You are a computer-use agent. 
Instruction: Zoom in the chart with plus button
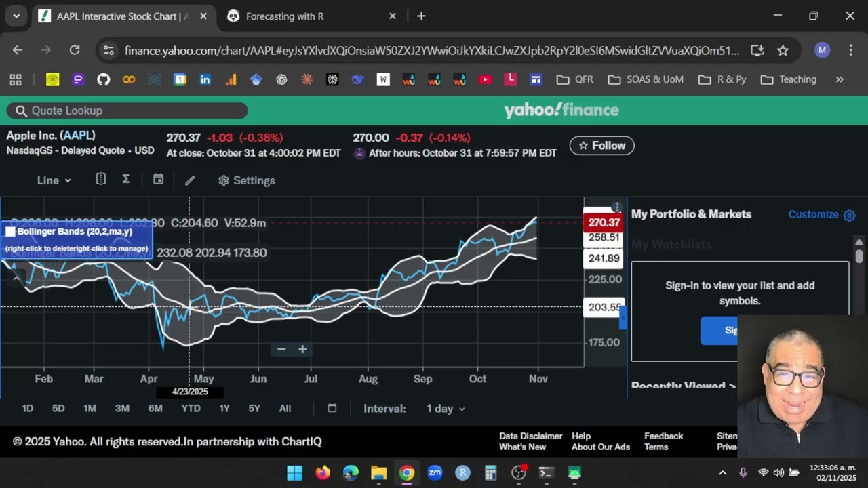click(x=302, y=349)
